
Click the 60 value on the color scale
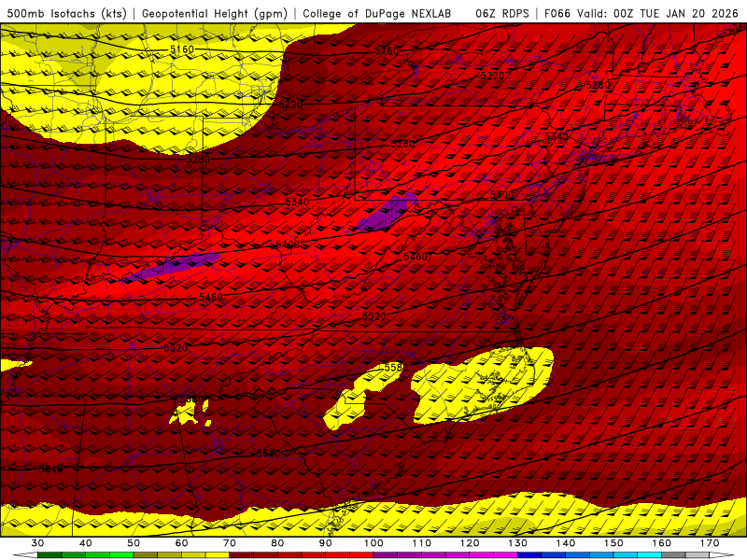tap(181, 543)
